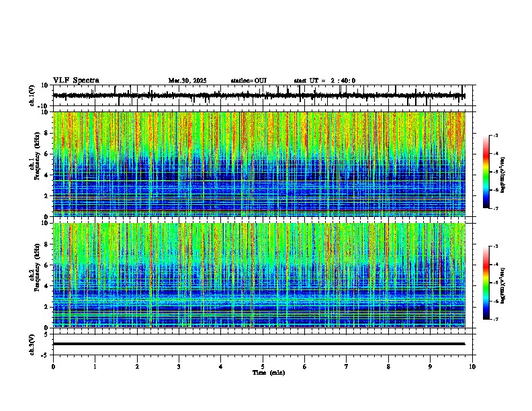Click inside the ch.2 spectrogram panel
Viewport: 532px width, 411px height.
[x=259, y=275]
